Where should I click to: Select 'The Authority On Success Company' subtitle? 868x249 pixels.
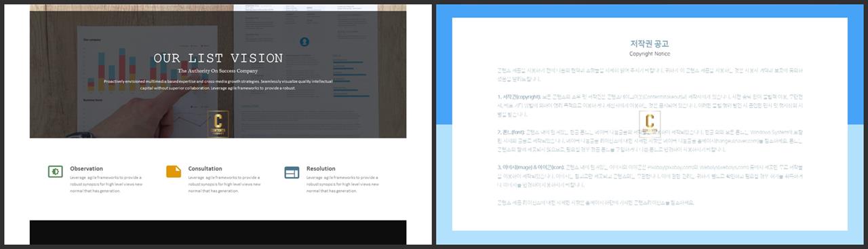pos(218,71)
